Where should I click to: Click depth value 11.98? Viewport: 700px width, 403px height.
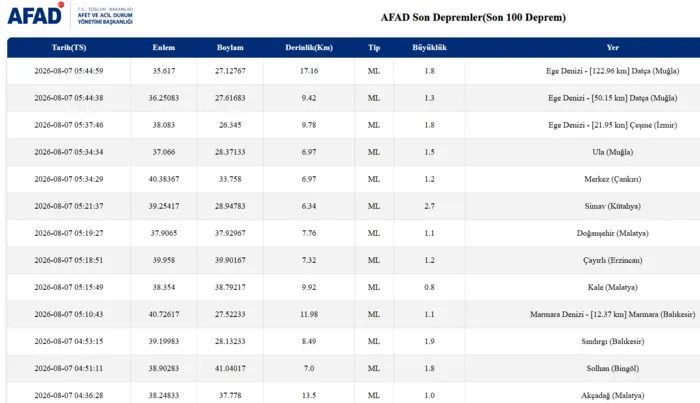(x=309, y=314)
